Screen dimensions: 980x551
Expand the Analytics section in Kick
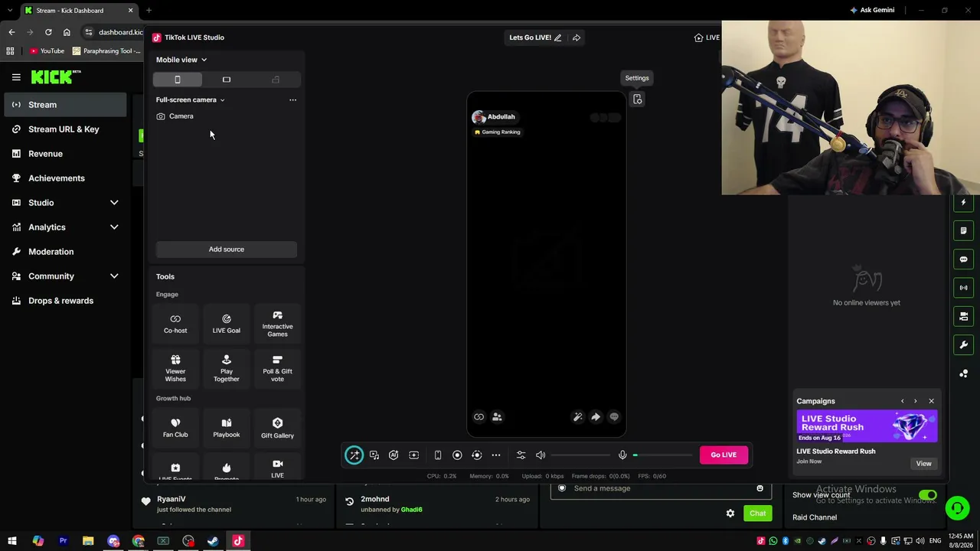coord(65,227)
